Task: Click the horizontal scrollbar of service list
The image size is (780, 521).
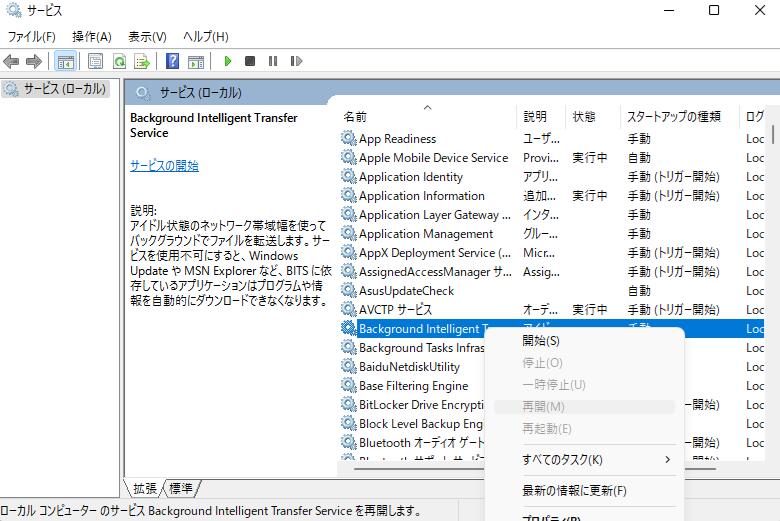Action: pyautogui.click(x=535, y=469)
